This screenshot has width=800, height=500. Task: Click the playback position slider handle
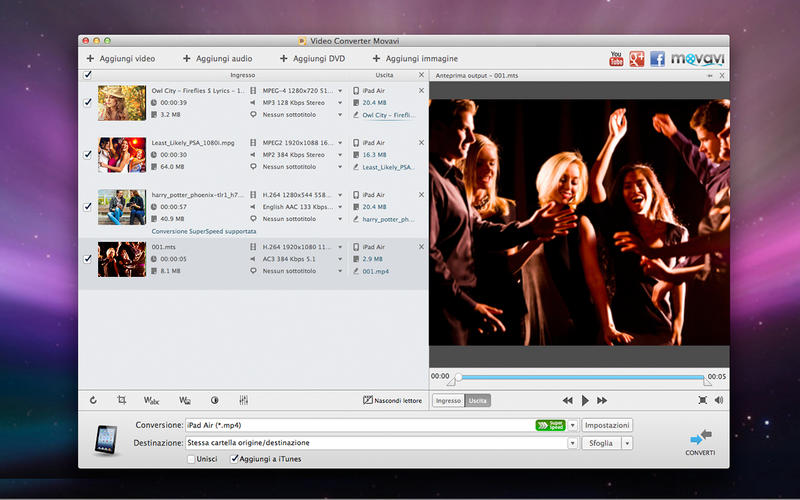[459, 377]
